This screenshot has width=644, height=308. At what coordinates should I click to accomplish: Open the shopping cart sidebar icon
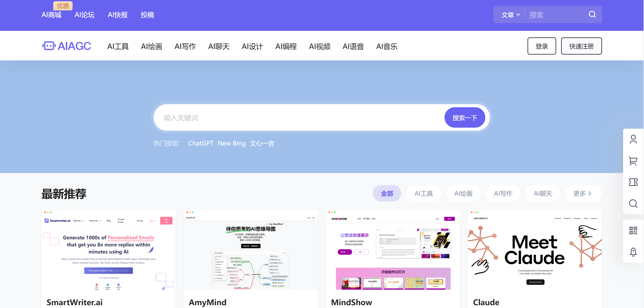coord(633,161)
